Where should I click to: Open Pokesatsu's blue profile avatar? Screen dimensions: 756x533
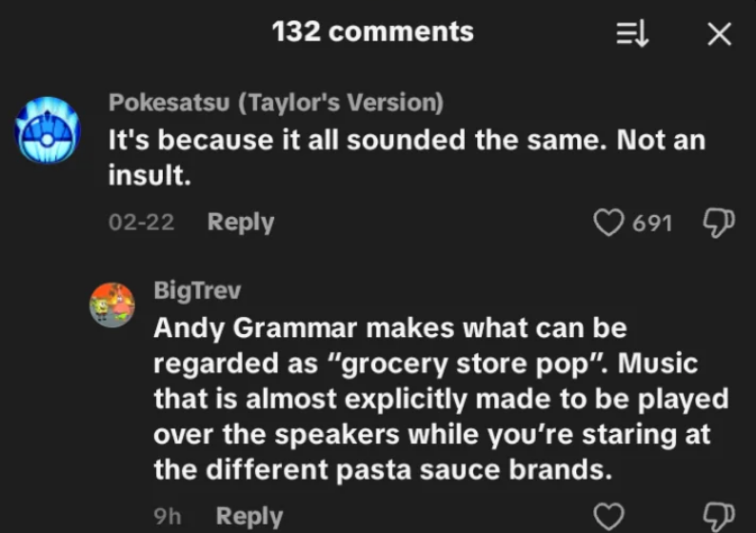click(48, 131)
